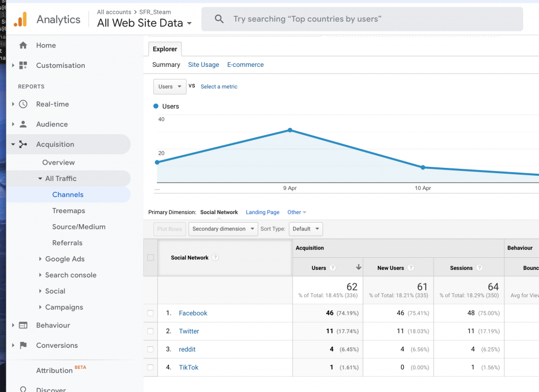Click the Conversions flag icon
The image size is (539, 392).
(23, 345)
